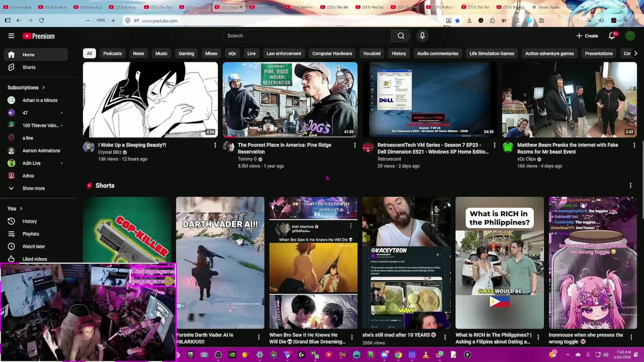Open VLC media player from taskbar
This screenshot has width=644, height=362.
point(426,354)
